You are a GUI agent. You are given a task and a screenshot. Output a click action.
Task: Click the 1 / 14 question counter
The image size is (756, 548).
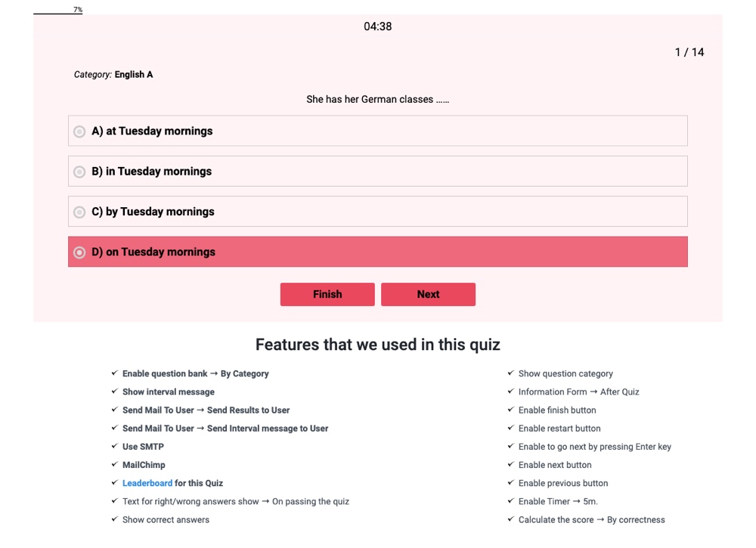[689, 52]
